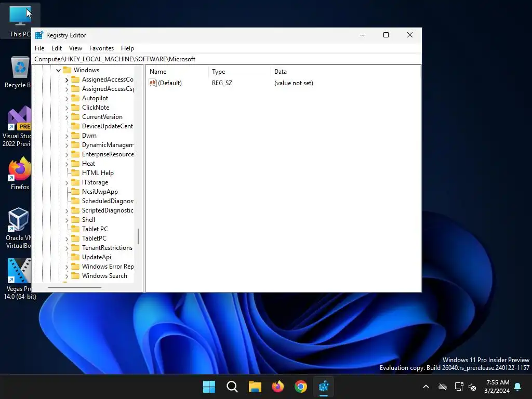
Task: Select the Windows folder icon in tree
Action: (x=67, y=70)
